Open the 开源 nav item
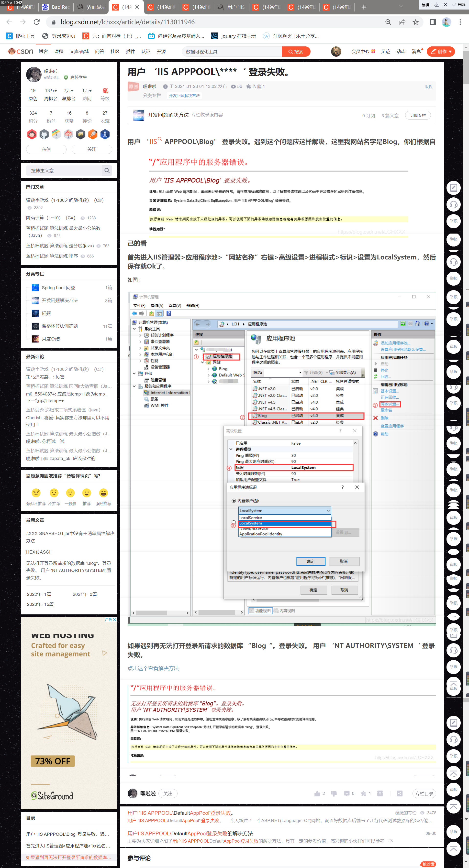This screenshot has width=469, height=868. pos(161,52)
